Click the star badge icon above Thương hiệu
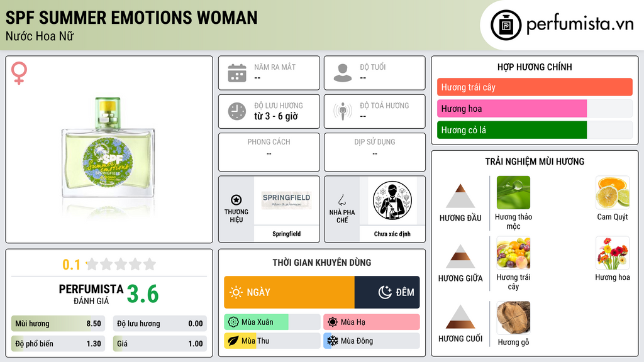Screen dimensions: 644x362 coord(236,200)
